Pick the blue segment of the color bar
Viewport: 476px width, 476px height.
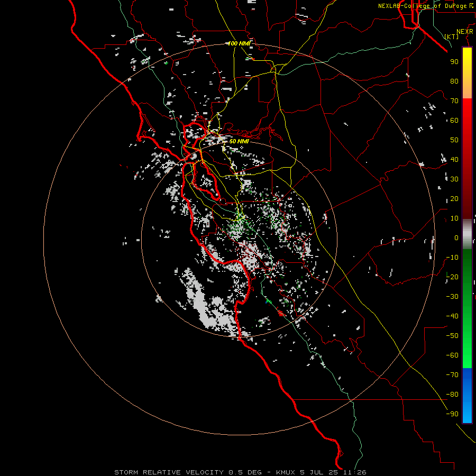467,396
